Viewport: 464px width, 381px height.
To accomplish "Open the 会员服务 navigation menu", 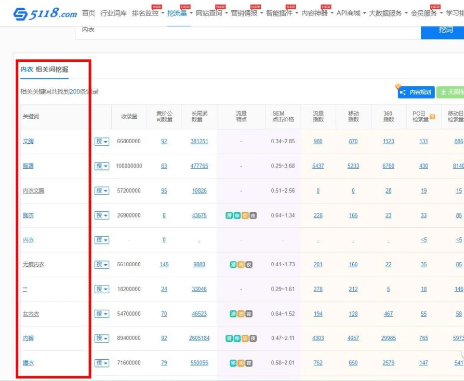I will tap(426, 13).
